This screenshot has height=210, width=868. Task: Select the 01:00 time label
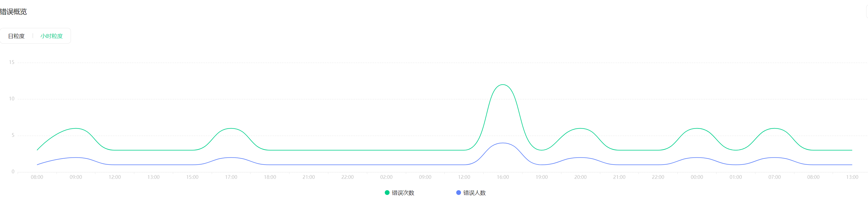click(736, 177)
